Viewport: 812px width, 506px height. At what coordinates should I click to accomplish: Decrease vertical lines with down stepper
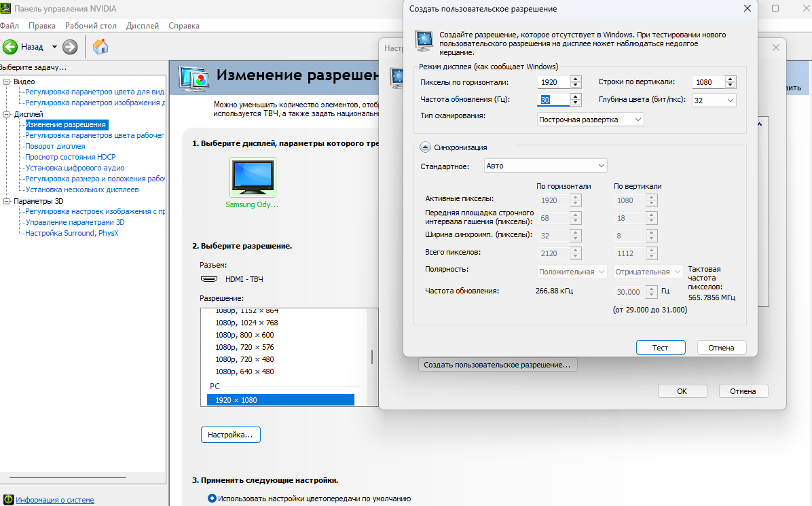(x=730, y=85)
